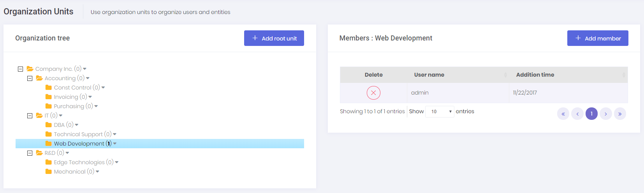The width and height of the screenshot is (644, 193).
Task: Click the red delete icon for admin
Action: click(x=373, y=93)
